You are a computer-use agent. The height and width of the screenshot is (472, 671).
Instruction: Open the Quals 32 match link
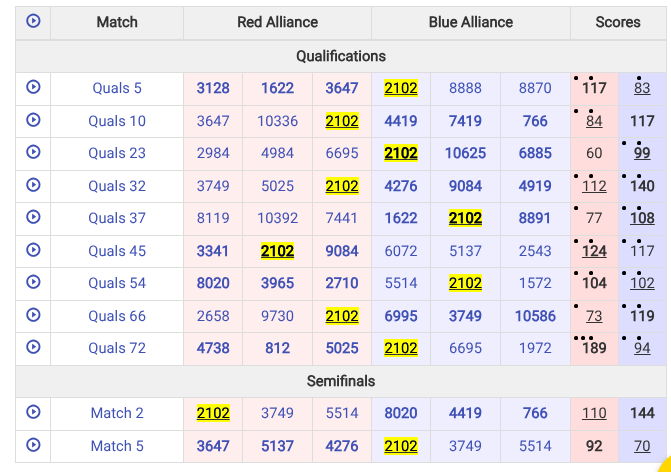pos(117,186)
